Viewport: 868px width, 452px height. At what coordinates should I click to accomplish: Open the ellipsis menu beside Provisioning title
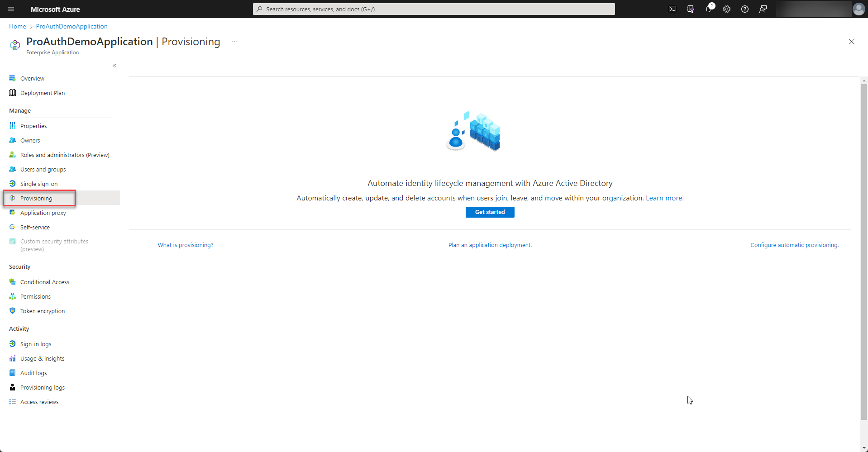pyautogui.click(x=234, y=41)
